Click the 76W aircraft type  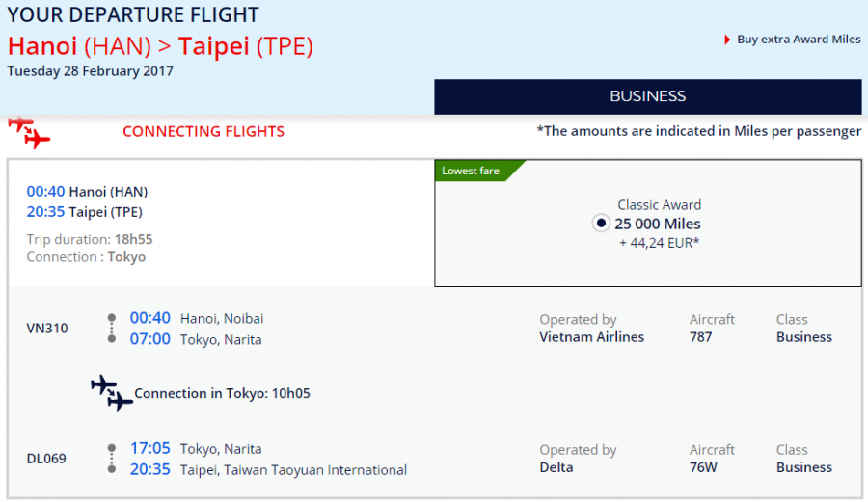pos(704,467)
